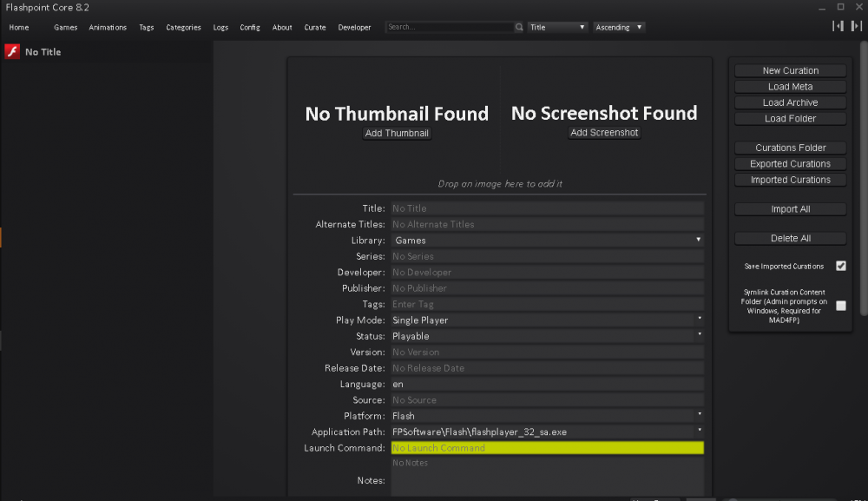This screenshot has height=501, width=868.
Task: Open the Platform dropdown showing Flash
Action: (547, 416)
